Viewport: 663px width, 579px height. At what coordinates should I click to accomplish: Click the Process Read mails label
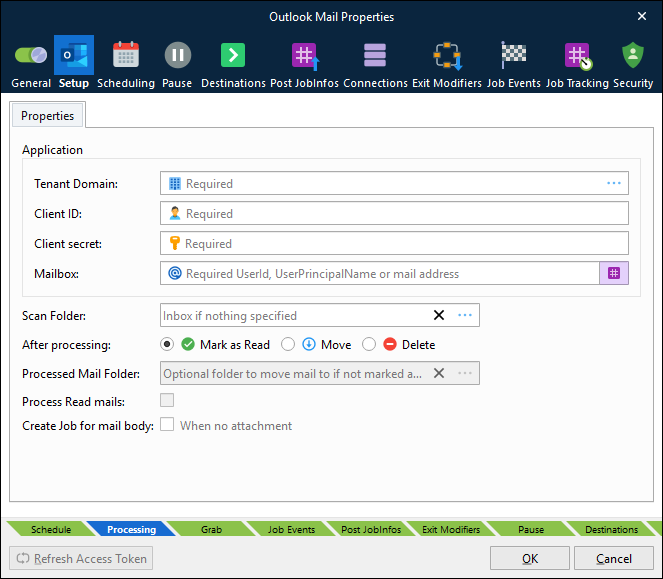73,401
